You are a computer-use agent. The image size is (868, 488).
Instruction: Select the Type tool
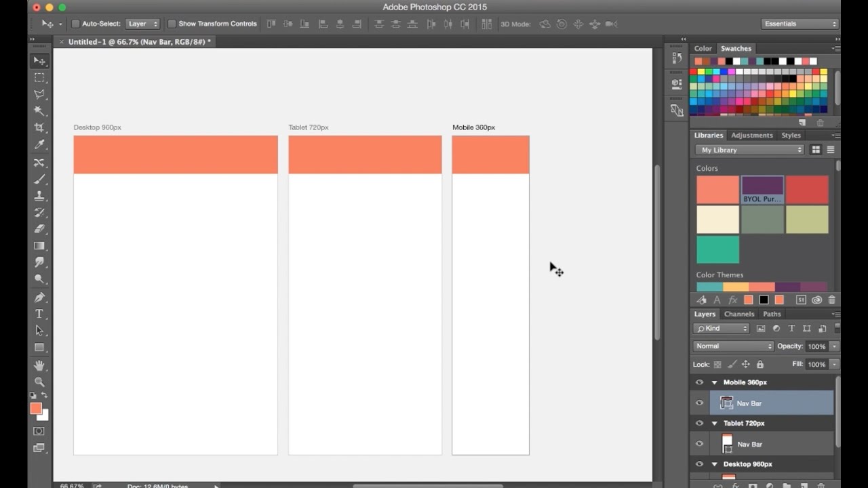coord(39,314)
